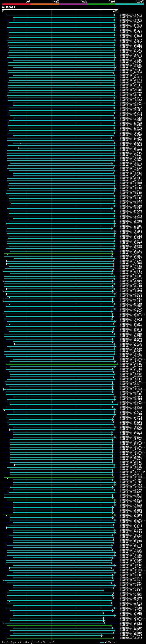
Task: Click label UniRef100_Q56FG4
Action: coord(131,342)
